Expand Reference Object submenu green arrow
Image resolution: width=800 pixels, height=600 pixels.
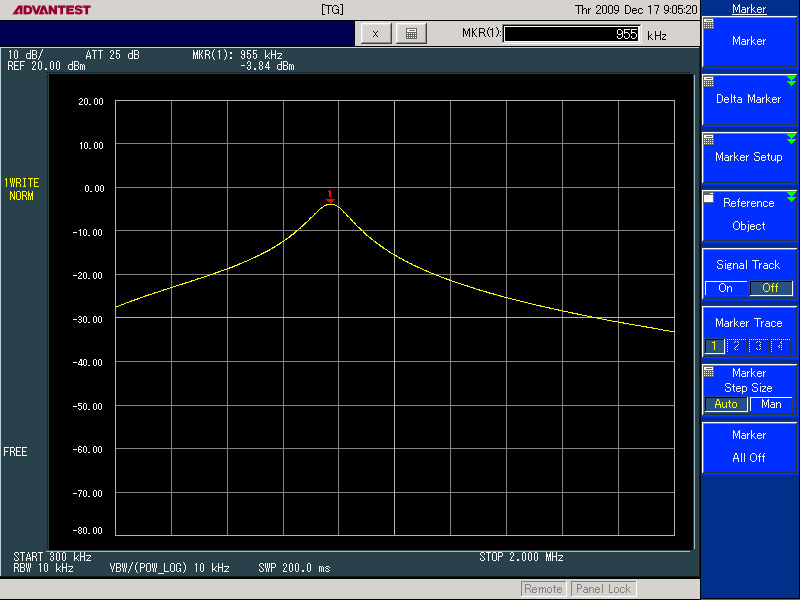791,197
